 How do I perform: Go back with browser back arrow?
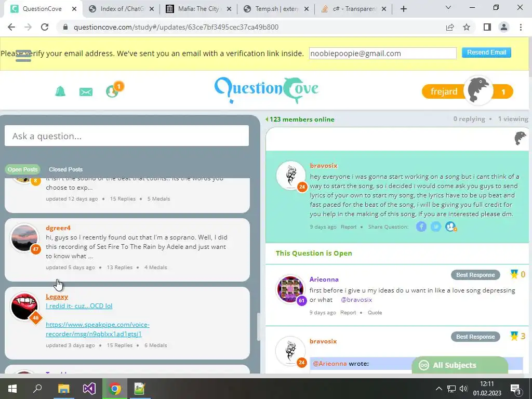[x=11, y=27]
